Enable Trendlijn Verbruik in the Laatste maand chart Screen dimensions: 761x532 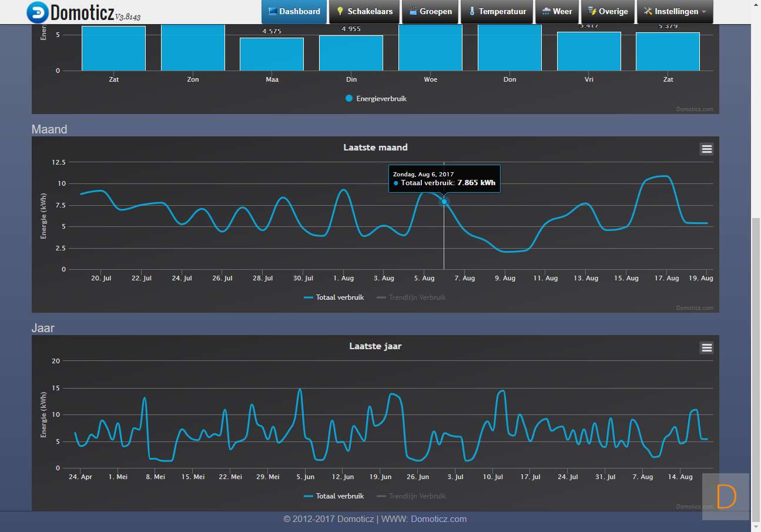[417, 297]
